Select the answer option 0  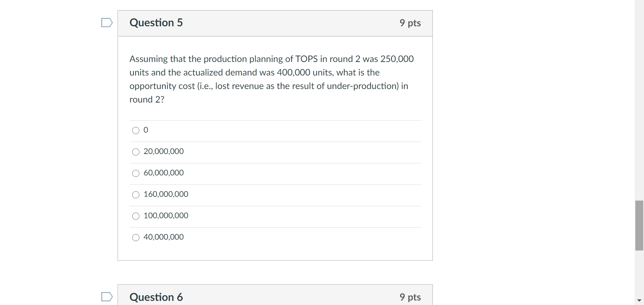(136, 130)
